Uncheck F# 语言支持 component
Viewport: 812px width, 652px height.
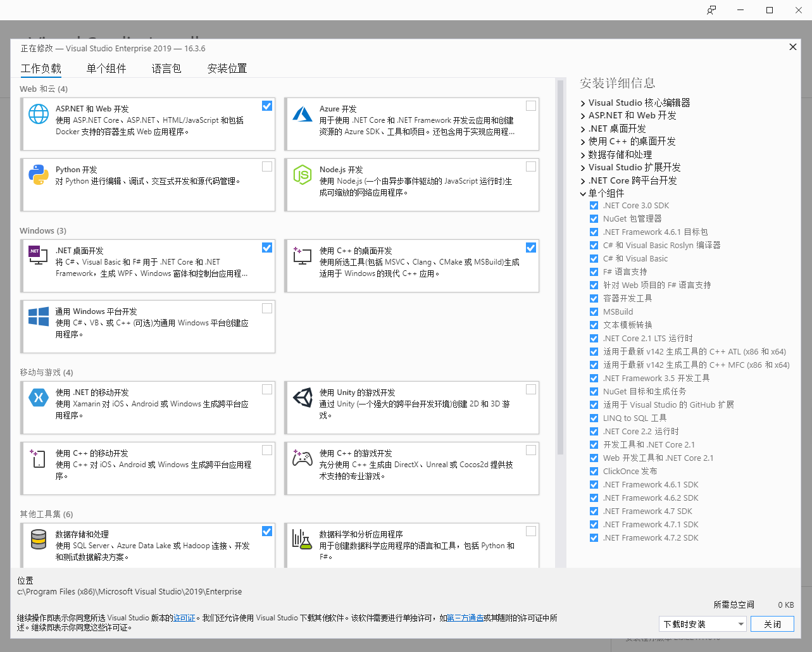click(x=594, y=272)
